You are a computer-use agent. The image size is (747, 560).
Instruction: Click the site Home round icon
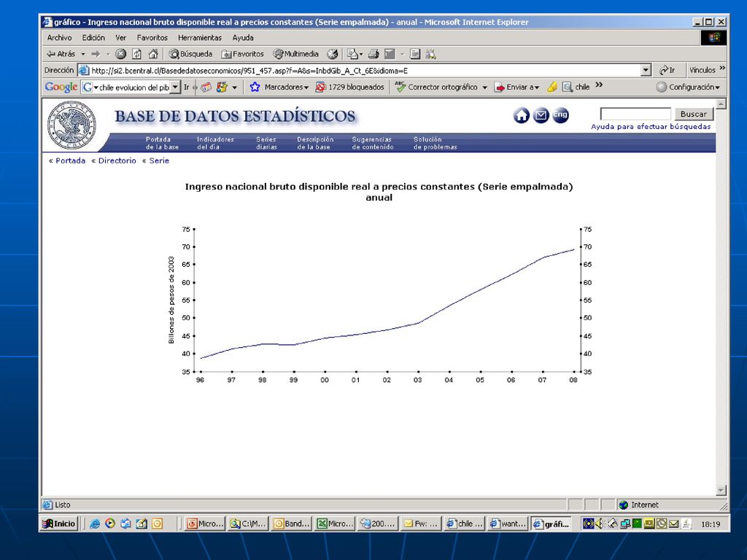coord(521,115)
